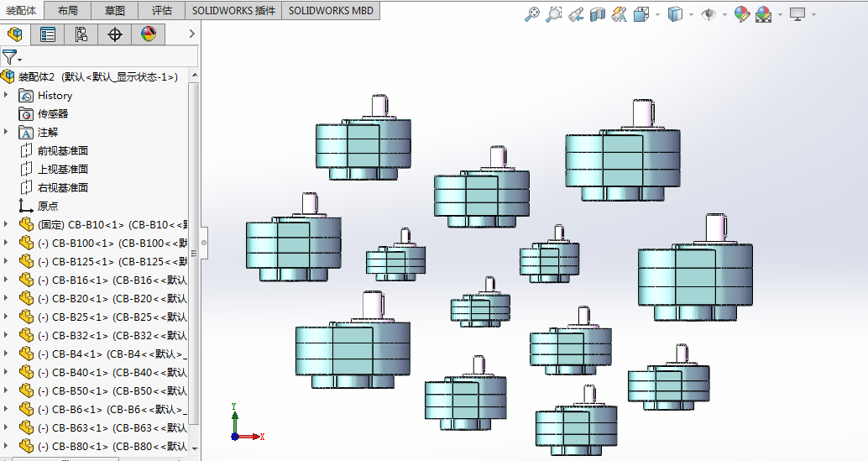
Task: Click 传感器 sensor icon
Action: (x=26, y=114)
